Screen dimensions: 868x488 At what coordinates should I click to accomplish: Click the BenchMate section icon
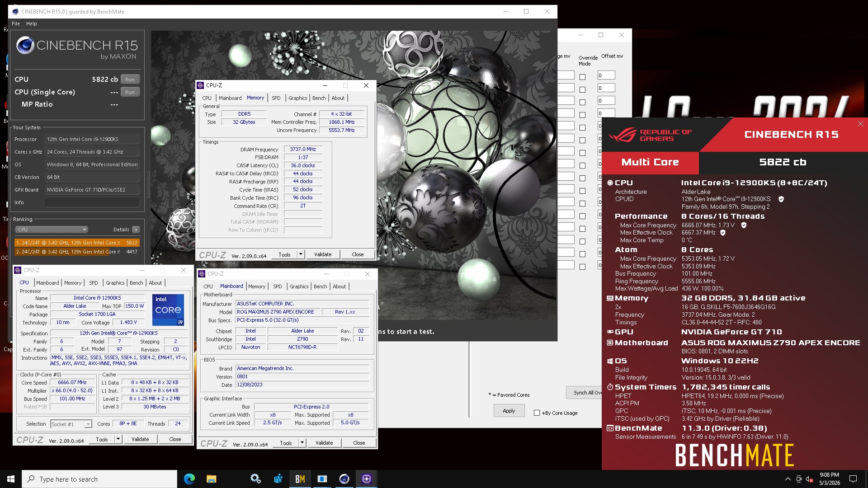tap(610, 428)
